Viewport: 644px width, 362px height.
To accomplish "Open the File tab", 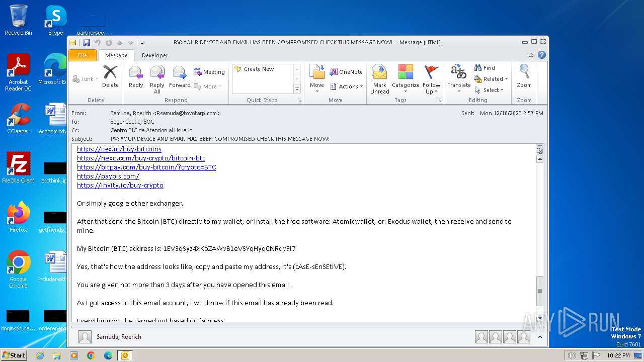I will click(x=83, y=55).
